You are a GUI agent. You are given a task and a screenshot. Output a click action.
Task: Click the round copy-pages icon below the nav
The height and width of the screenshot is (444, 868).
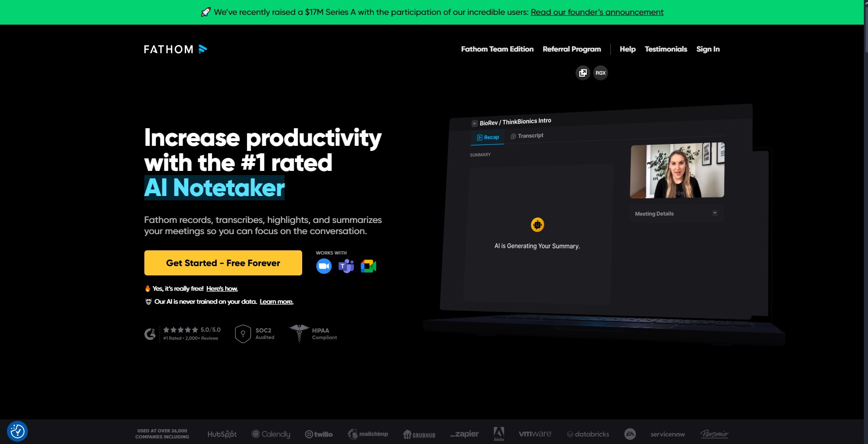pyautogui.click(x=583, y=73)
